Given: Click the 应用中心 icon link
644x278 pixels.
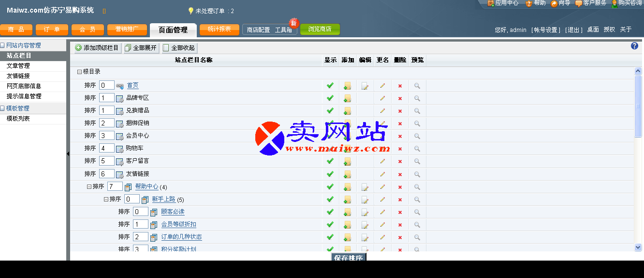Looking at the screenshot, I should click(503, 3).
